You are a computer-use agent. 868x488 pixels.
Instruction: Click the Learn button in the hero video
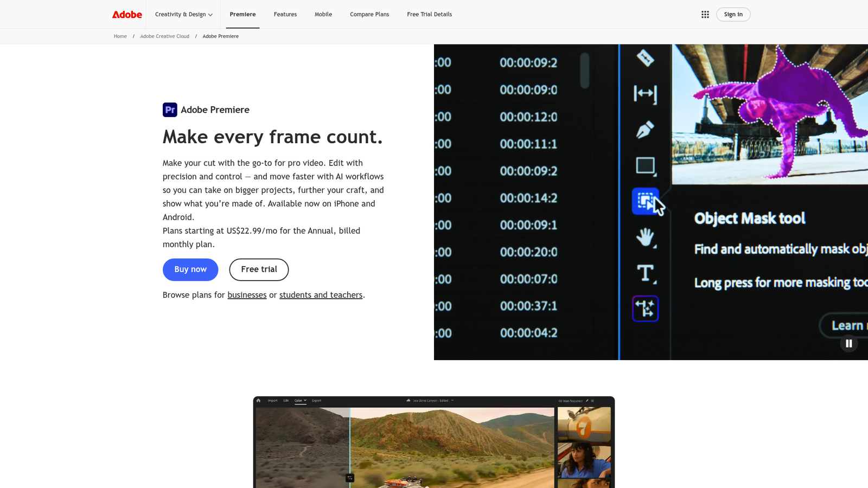(844, 325)
